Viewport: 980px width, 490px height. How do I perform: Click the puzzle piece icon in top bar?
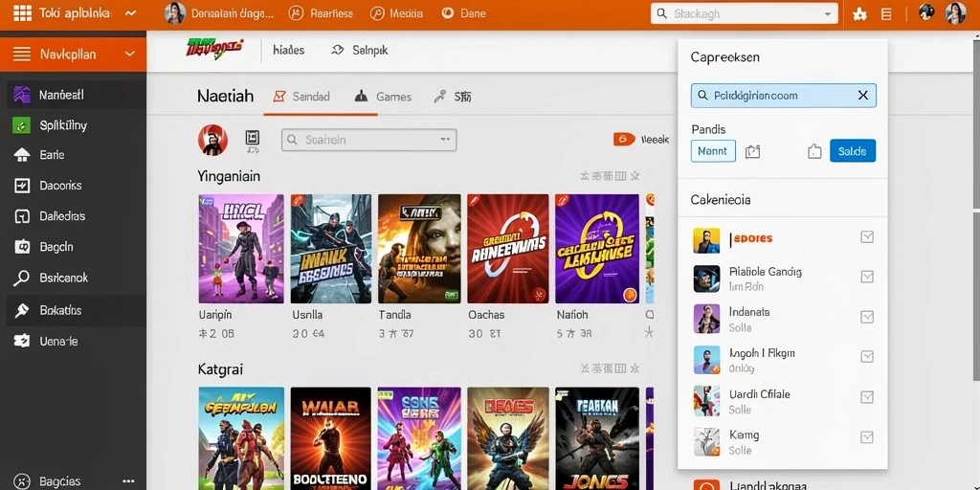pyautogui.click(x=859, y=14)
